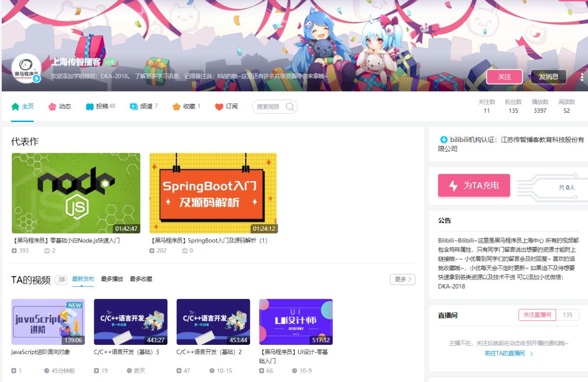Click the clock icon beside 45分钟前
Screen dimensions: 588x382
click(46, 370)
